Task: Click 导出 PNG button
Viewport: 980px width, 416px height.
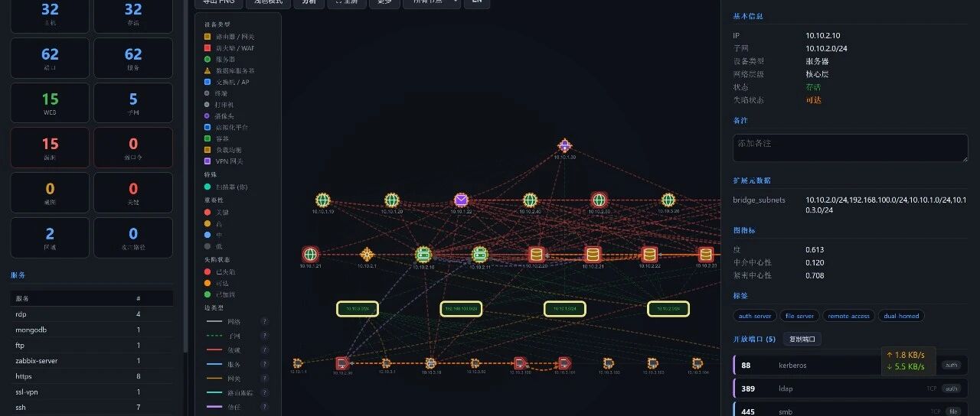Action: [218, 2]
